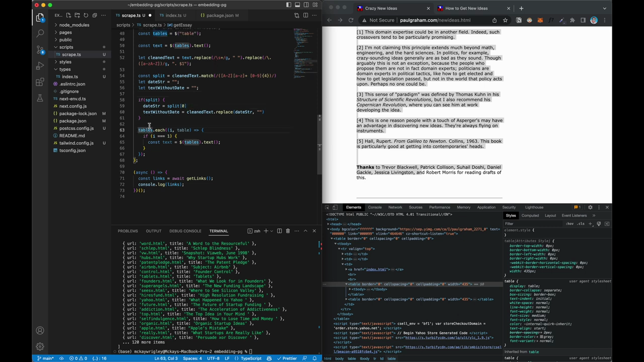This screenshot has height=362, width=644.
Task: Show more Styles sub-tabs chevron
Action: coord(594,215)
